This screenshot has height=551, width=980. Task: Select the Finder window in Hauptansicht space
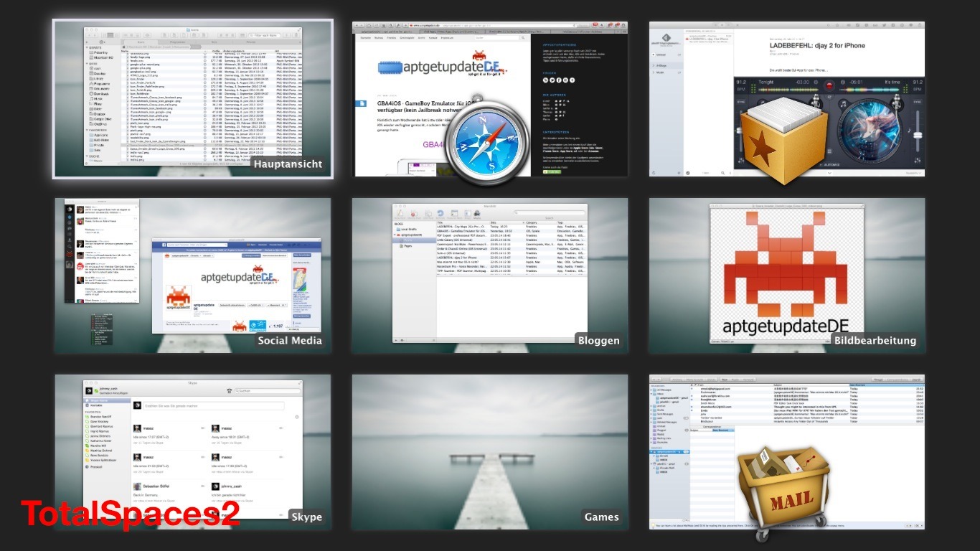[x=193, y=93]
